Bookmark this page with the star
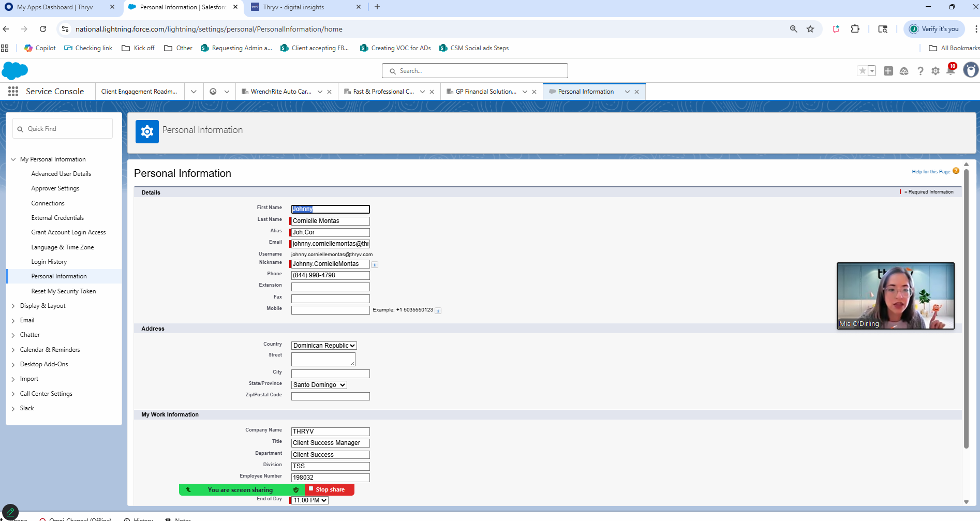980x521 pixels. [810, 29]
